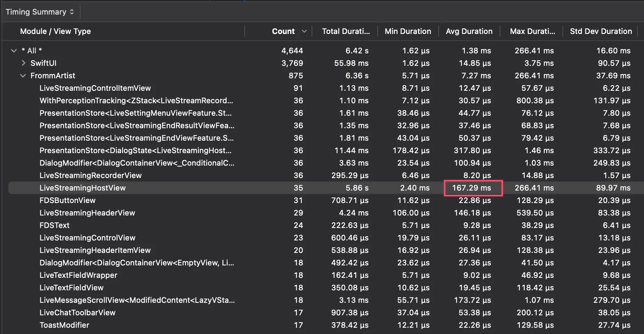Click the 907.38 µs total duration cell

pyautogui.click(x=350, y=313)
